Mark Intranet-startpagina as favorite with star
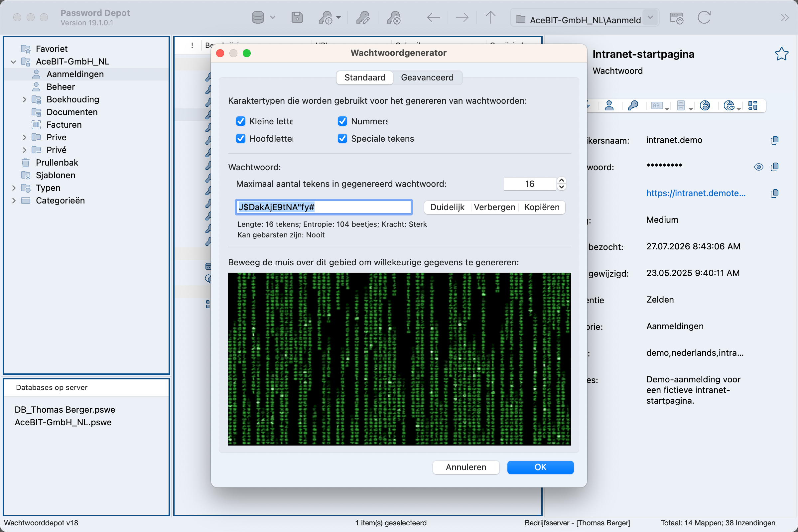798x532 pixels. click(781, 54)
